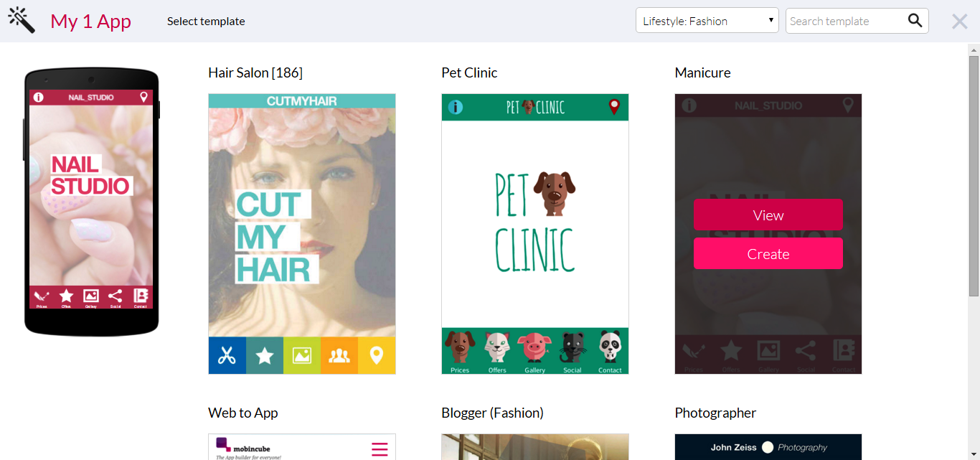Click the Select template heading

point(206,22)
